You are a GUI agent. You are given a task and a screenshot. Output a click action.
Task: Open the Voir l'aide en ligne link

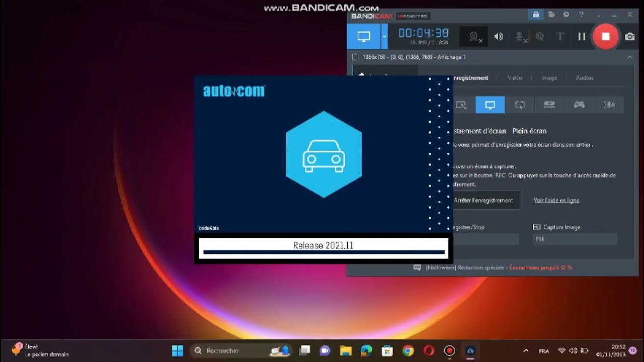[x=556, y=200]
